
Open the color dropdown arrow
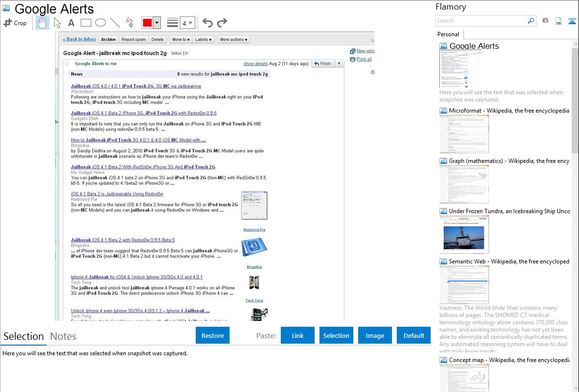tap(157, 23)
